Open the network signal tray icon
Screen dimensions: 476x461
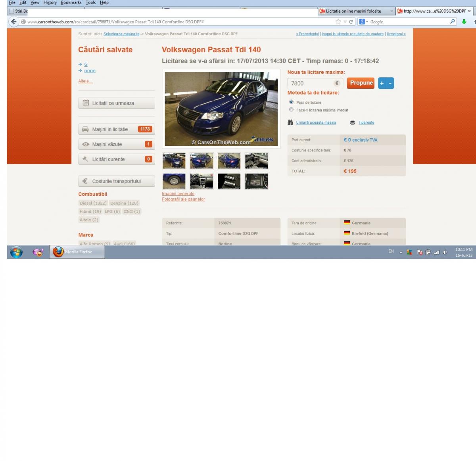(436, 252)
